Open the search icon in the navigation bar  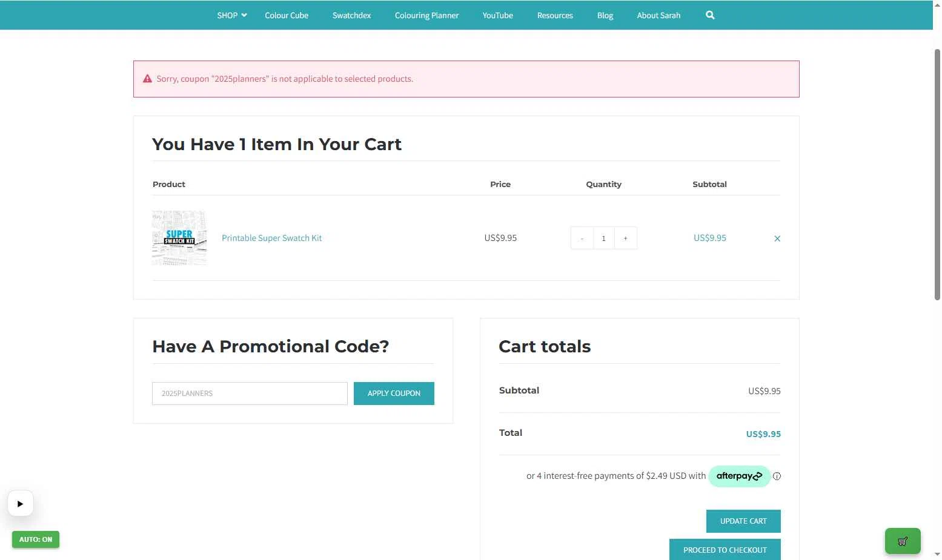[710, 15]
